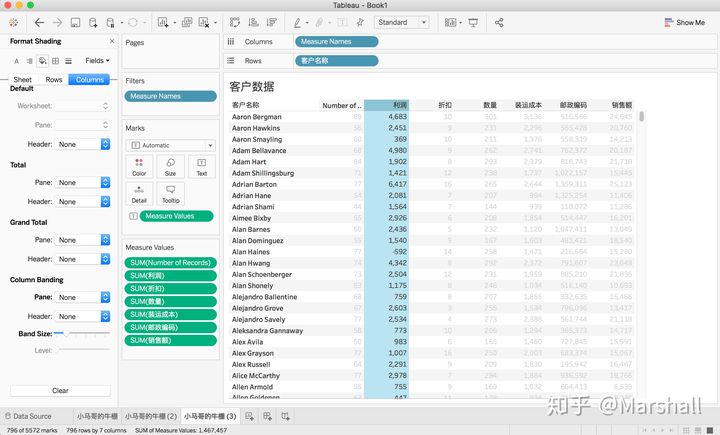Click the 客户数据 sheet title
Image resolution: width=720 pixels, height=435 pixels.
[x=252, y=86]
